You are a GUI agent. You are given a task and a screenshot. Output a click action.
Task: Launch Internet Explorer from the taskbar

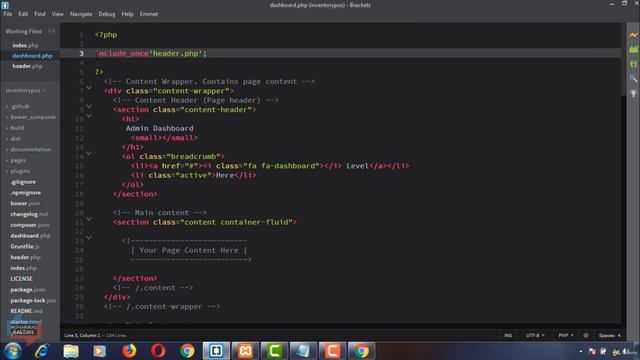point(42,351)
